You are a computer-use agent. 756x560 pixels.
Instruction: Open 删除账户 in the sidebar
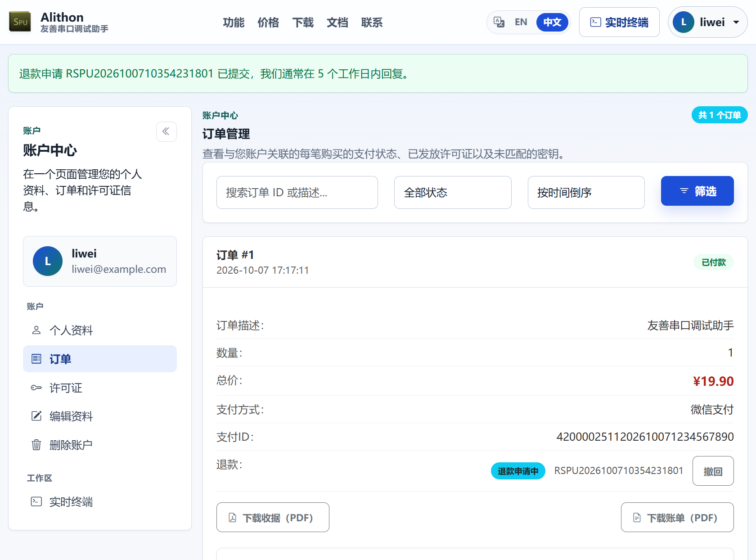click(100, 445)
